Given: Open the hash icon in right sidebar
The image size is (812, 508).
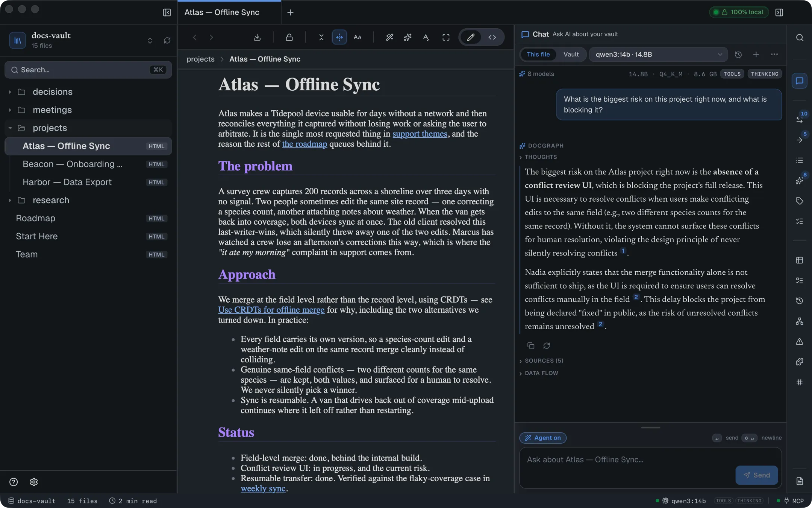Looking at the screenshot, I should pos(800,382).
